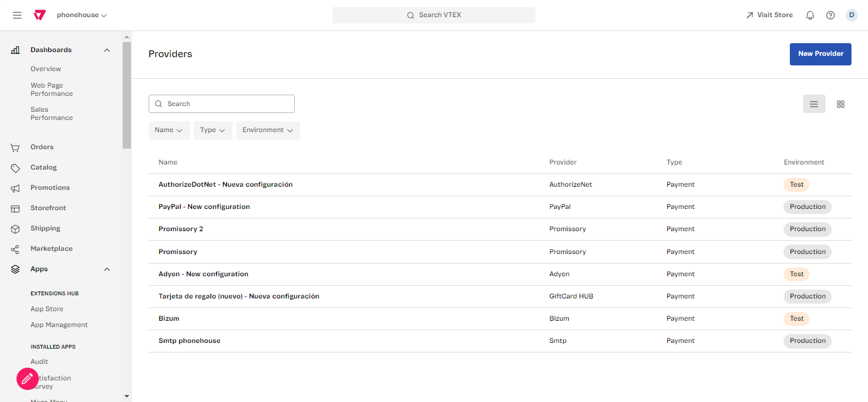Collapse the Apps section chevron
868x402 pixels.
click(107, 269)
